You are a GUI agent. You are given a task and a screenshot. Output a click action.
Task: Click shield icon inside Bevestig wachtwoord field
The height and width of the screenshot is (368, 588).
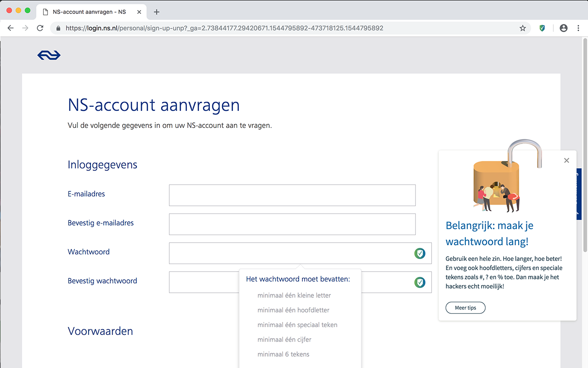click(x=420, y=282)
